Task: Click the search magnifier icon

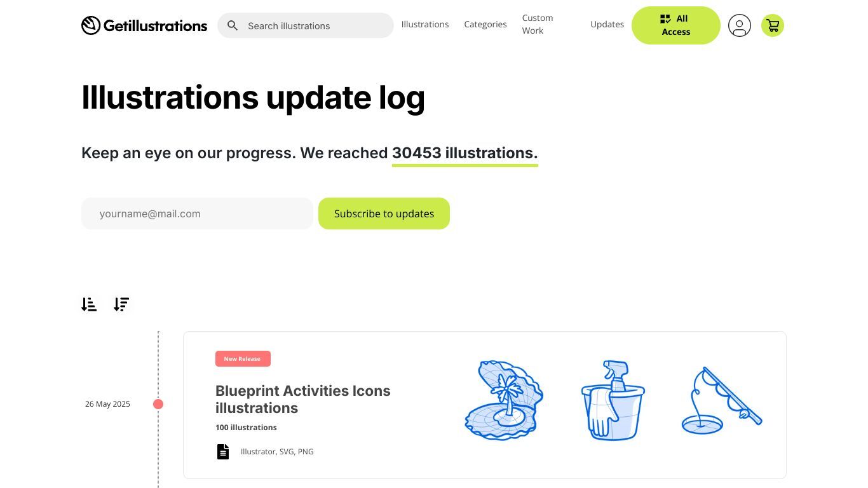Action: [233, 25]
